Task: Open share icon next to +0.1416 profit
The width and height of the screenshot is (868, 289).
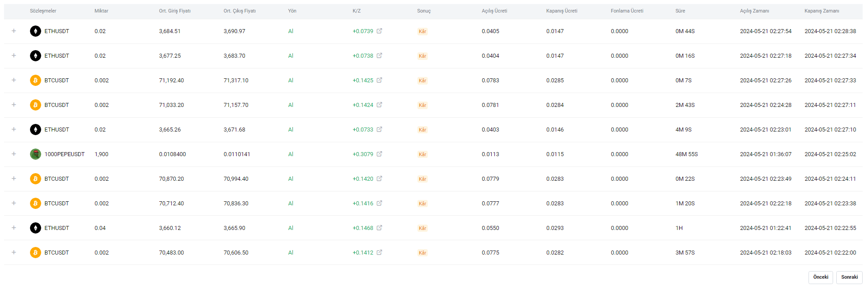Action: coord(379,203)
